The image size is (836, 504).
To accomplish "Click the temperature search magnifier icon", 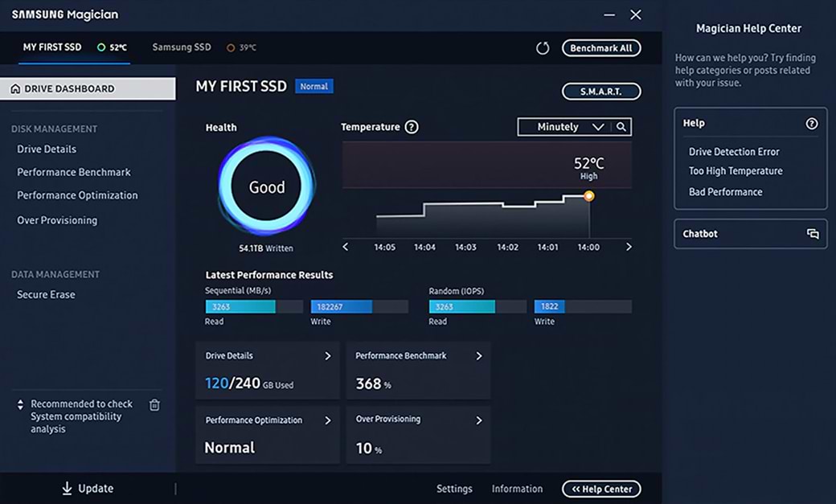I will click(621, 127).
